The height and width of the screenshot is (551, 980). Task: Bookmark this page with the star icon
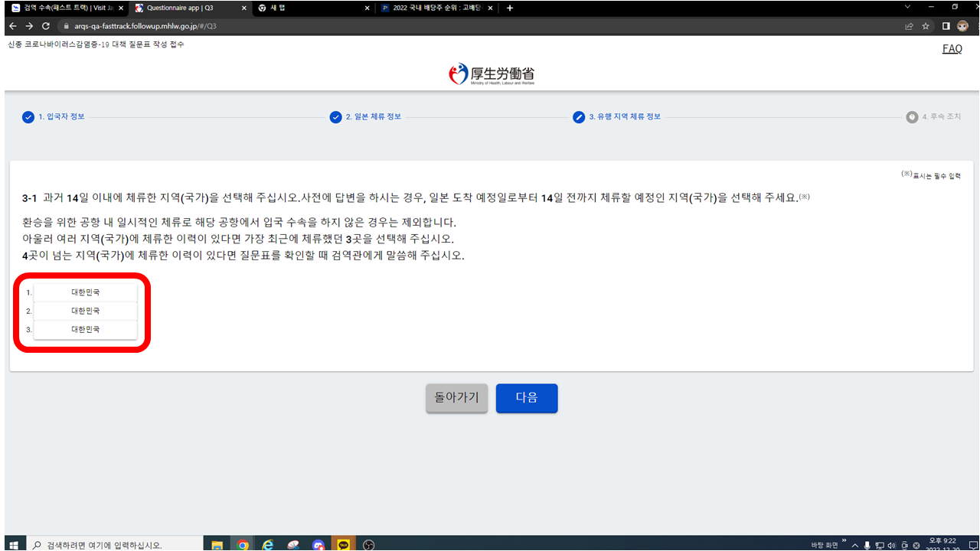pos(926,25)
